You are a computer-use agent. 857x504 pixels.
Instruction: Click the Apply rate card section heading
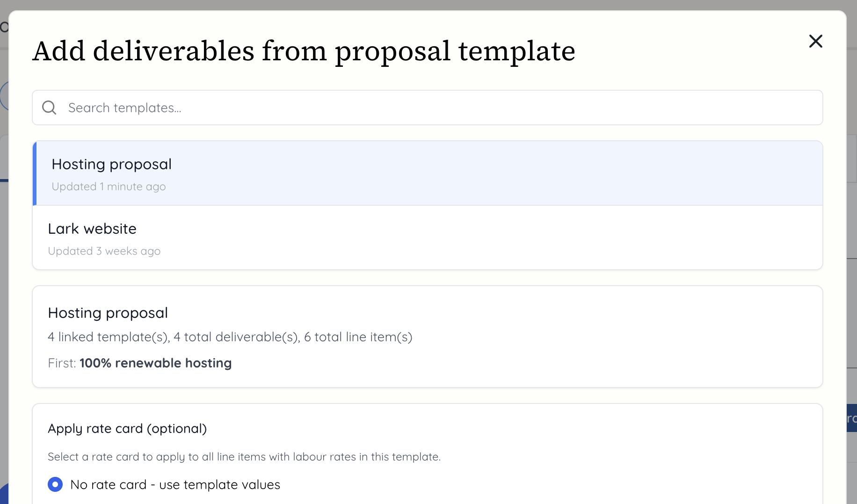coord(127,428)
